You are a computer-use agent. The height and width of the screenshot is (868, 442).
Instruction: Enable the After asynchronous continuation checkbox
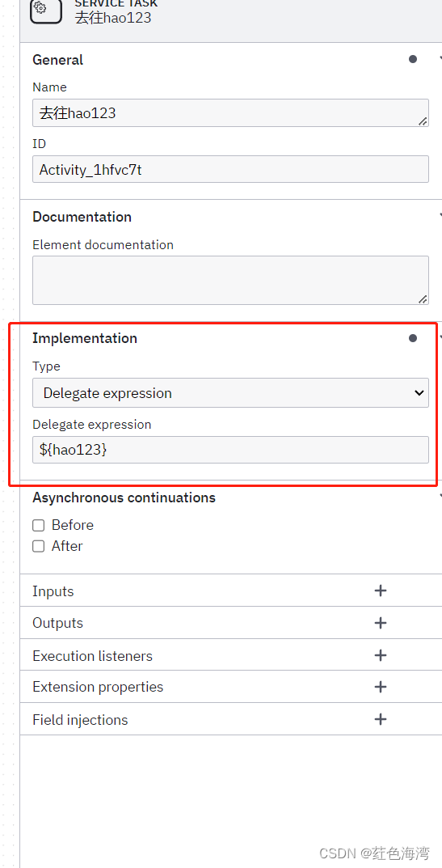pyautogui.click(x=38, y=546)
